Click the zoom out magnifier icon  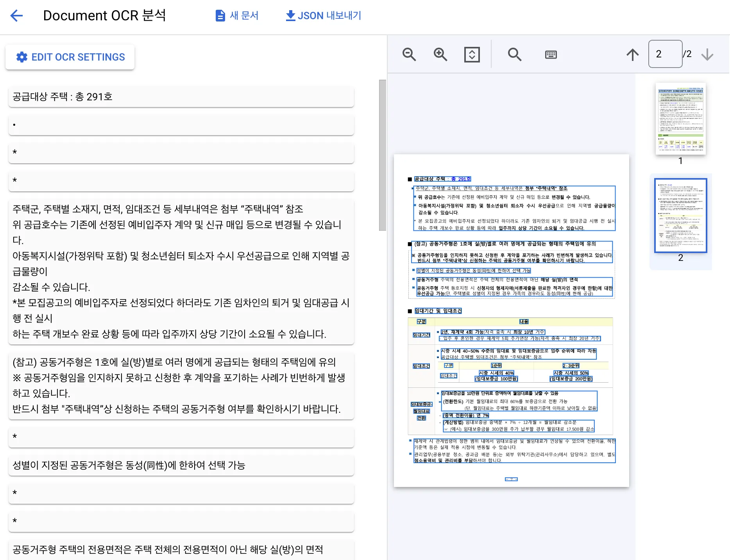point(409,54)
